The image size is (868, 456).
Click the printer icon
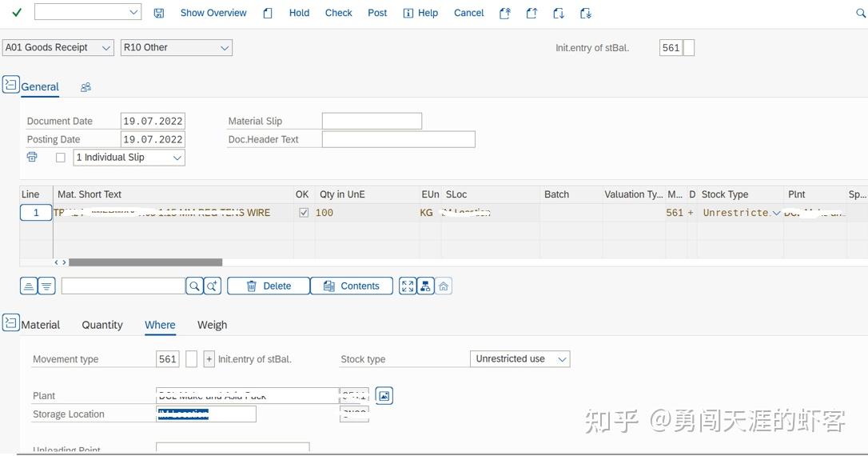(32, 158)
